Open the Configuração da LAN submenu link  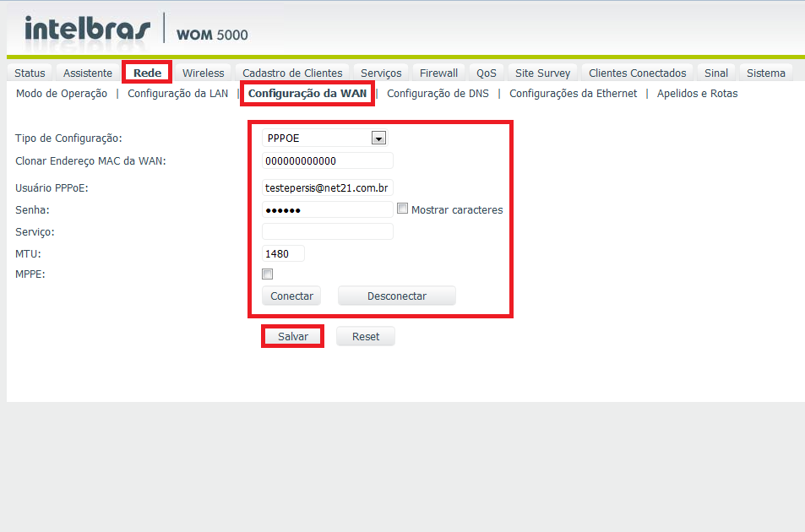[x=177, y=94]
